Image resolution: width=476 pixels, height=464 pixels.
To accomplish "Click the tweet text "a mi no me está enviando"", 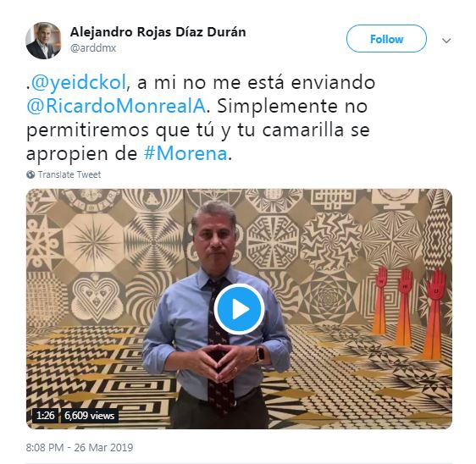I will tap(257, 82).
